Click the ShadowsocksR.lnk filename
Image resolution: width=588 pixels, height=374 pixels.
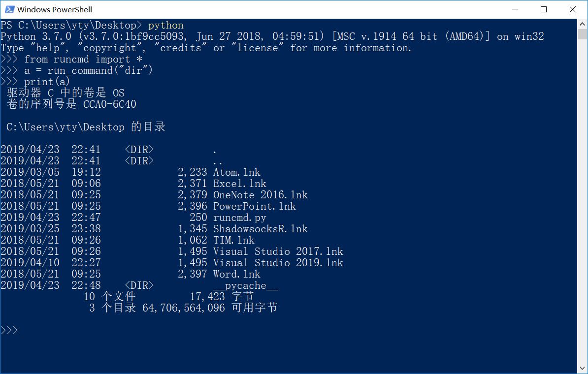point(260,229)
